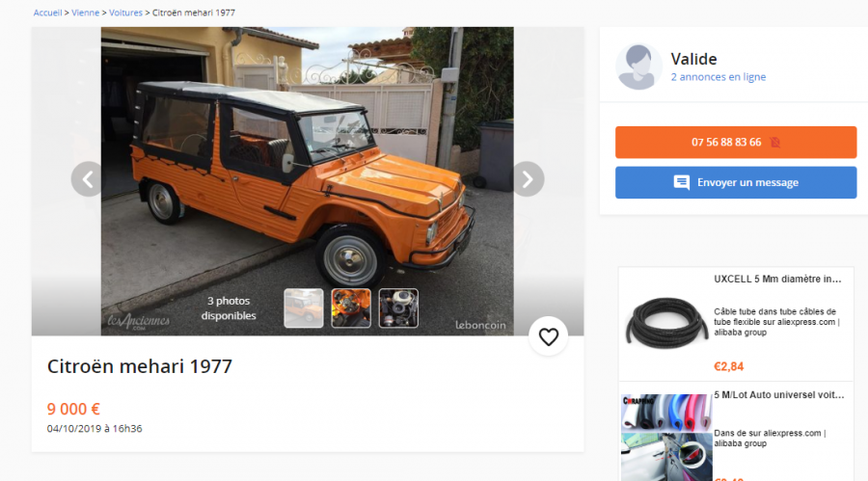Open the Voitures breadcrumb link

pos(125,13)
